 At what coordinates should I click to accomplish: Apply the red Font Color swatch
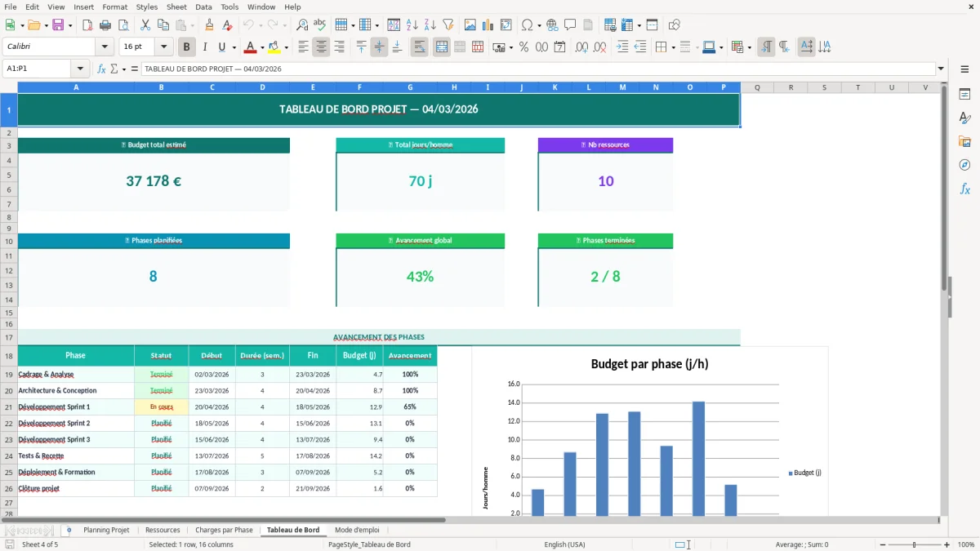coord(251,47)
